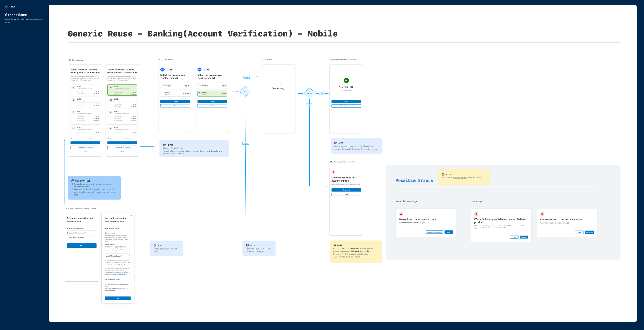Click the 'Try again' button
Viewport: 644px width, 330px height.
[524, 237]
